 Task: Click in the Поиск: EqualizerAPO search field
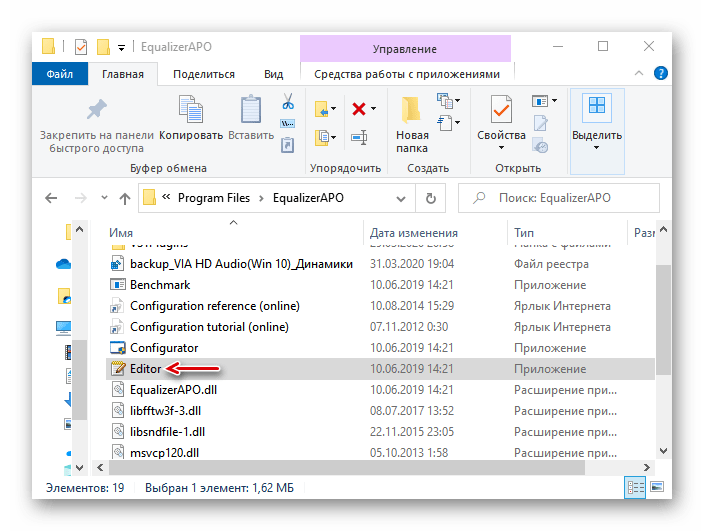pyautogui.click(x=559, y=198)
